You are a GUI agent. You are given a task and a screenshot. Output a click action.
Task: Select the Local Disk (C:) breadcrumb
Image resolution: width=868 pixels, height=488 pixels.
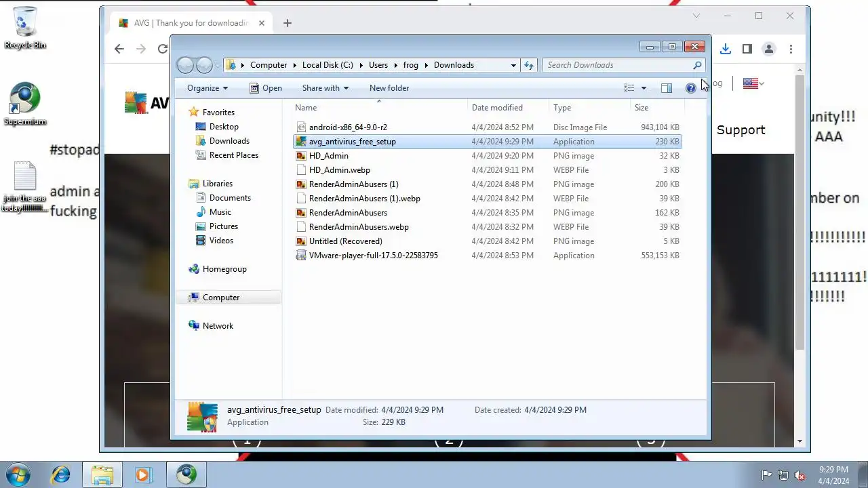328,65
